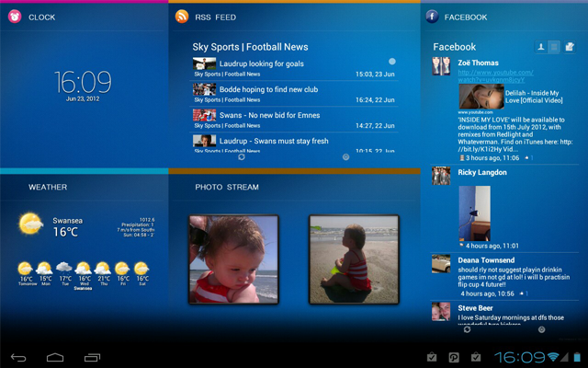Select Tomorrow's forecast icon

pos(25,269)
